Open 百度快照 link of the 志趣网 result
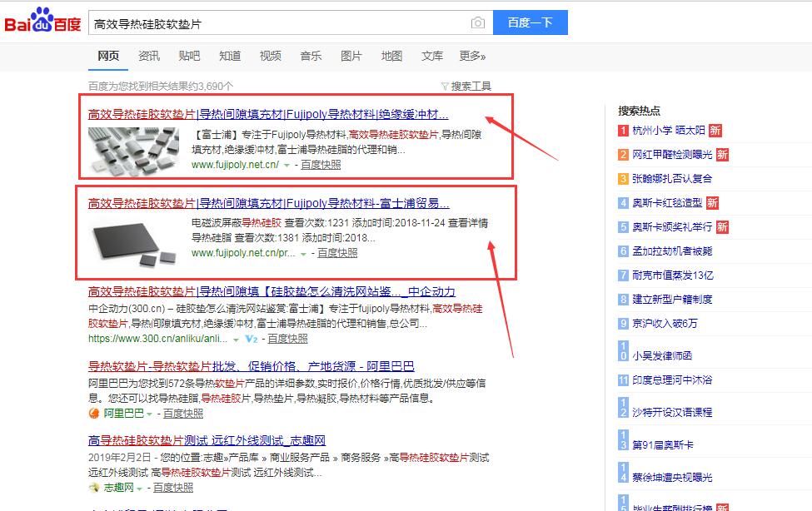Screen dimensions: 812x511 172,487
